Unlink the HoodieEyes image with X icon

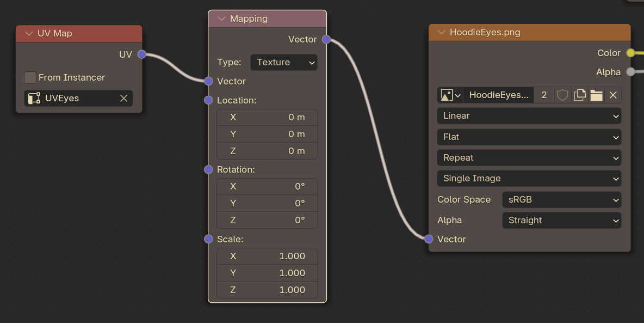613,95
